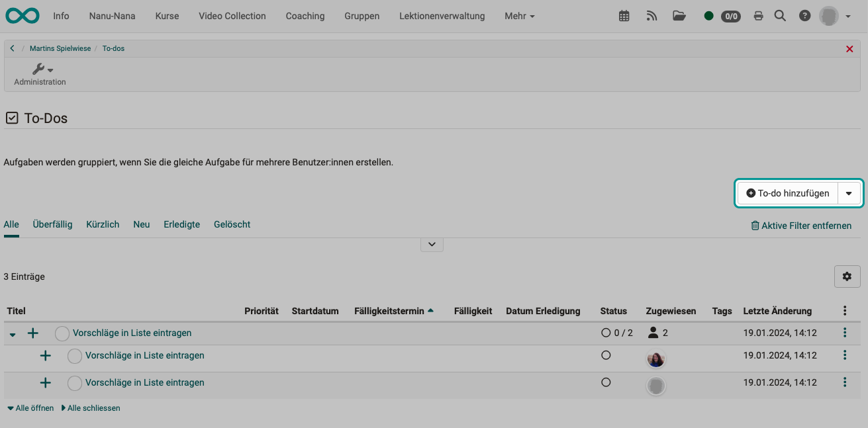Click Aktive Filter entfernen link
868x428 pixels.
pyautogui.click(x=801, y=226)
